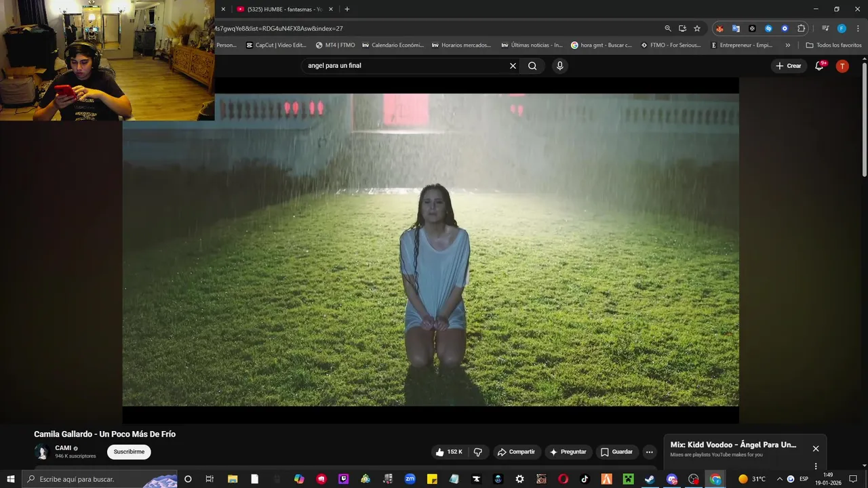Viewport: 868px width, 488px height.
Task: Open Zoom app on taskbar
Action: pos(410,479)
